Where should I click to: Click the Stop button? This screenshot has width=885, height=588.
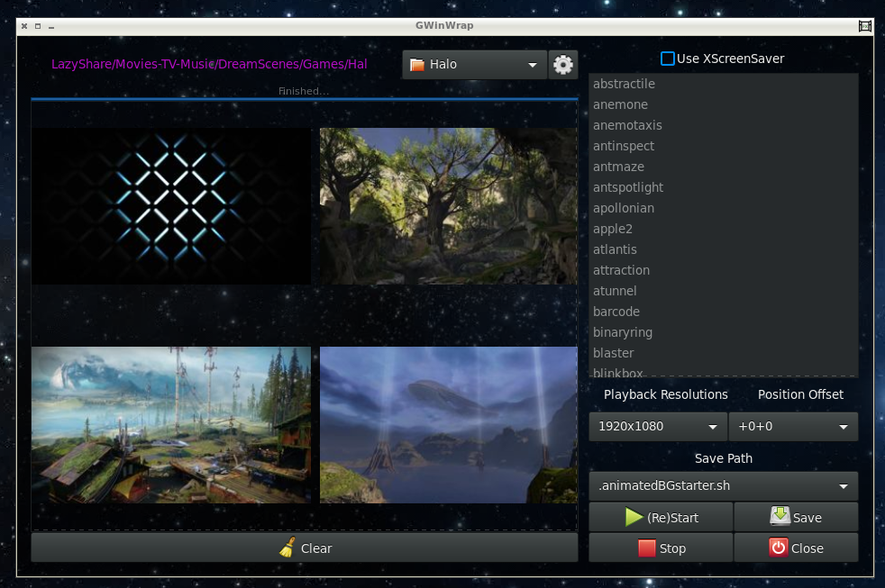point(661,548)
